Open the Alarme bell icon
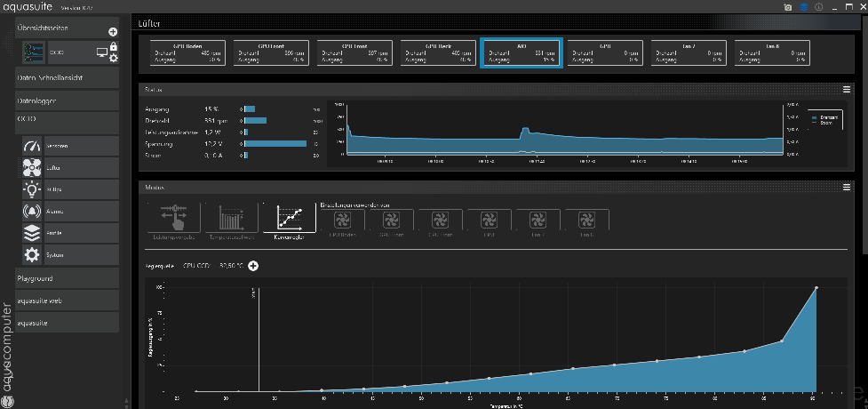 click(x=32, y=211)
